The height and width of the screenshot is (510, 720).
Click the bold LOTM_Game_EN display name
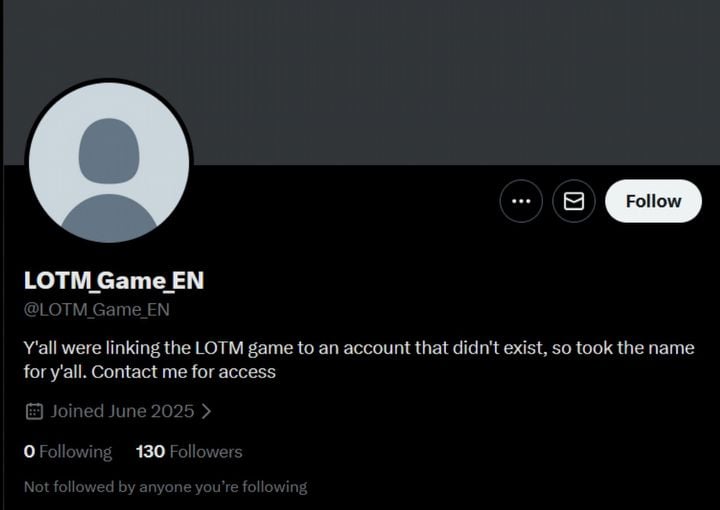coord(114,281)
